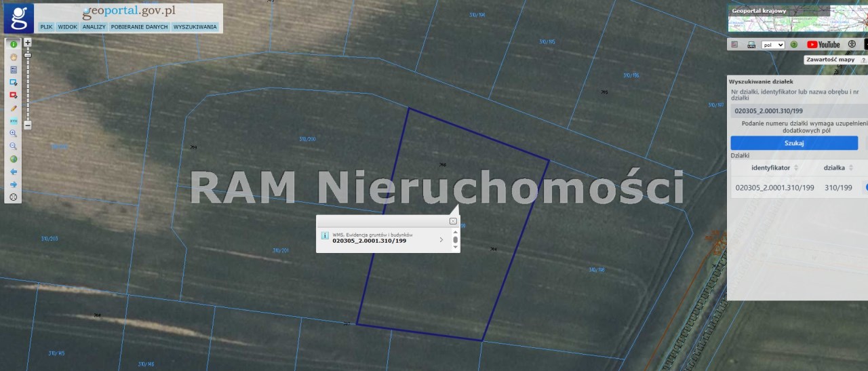This screenshot has width=868, height=371.
Task: Sort results by identyfikator column
Action: tap(796, 168)
